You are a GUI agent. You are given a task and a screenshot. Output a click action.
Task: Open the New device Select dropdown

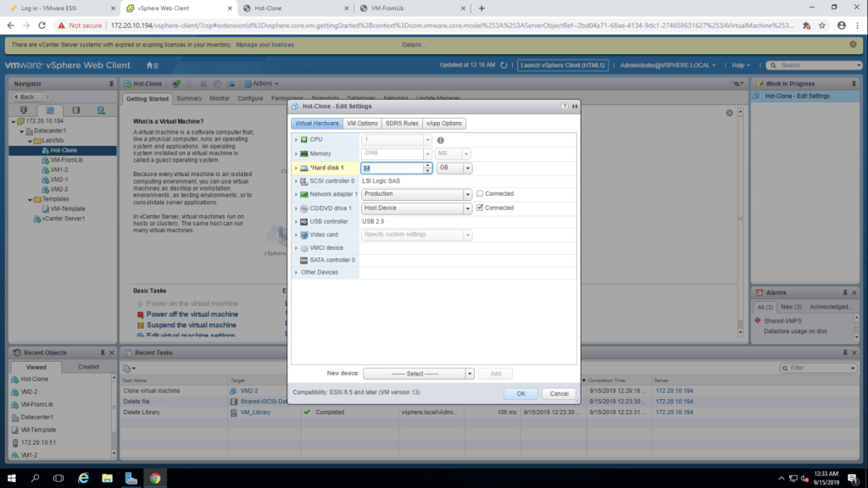(x=418, y=374)
